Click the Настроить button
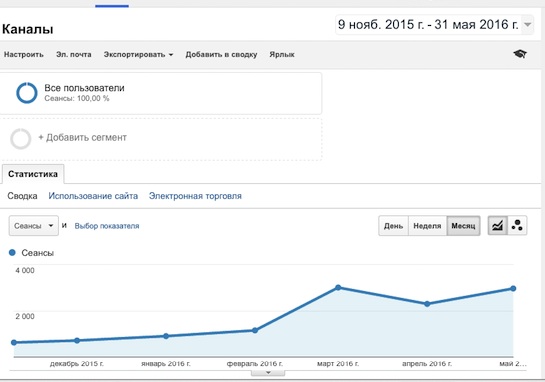The width and height of the screenshot is (545, 382). click(x=24, y=55)
